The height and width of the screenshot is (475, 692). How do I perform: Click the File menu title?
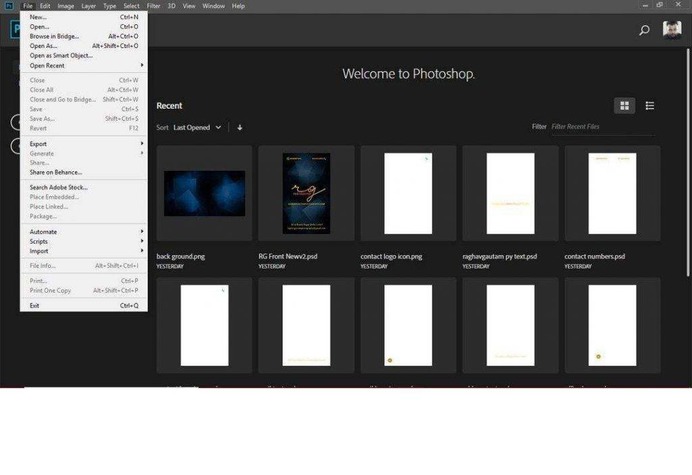(27, 6)
